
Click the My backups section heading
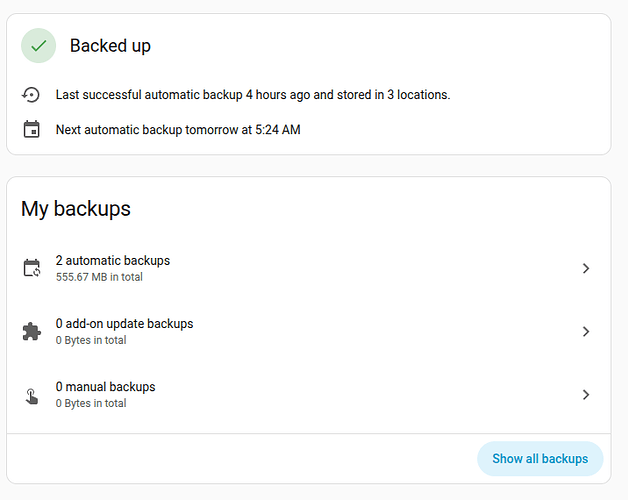pos(76,209)
